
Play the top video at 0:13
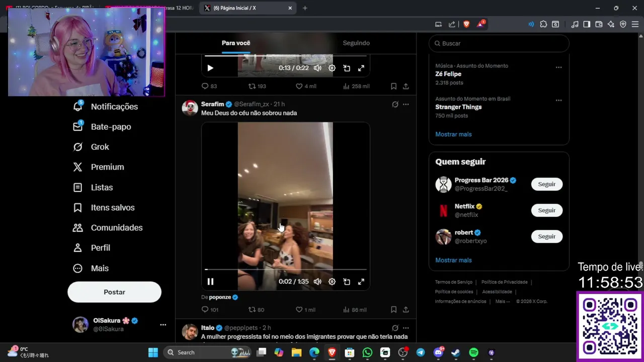[210, 68]
